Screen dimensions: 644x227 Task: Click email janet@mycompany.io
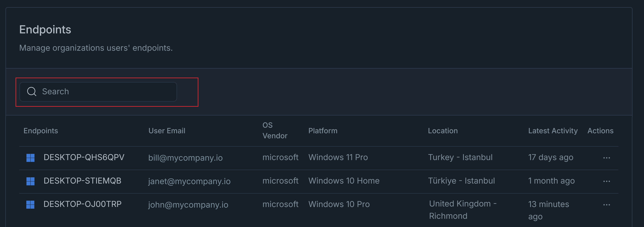click(189, 181)
